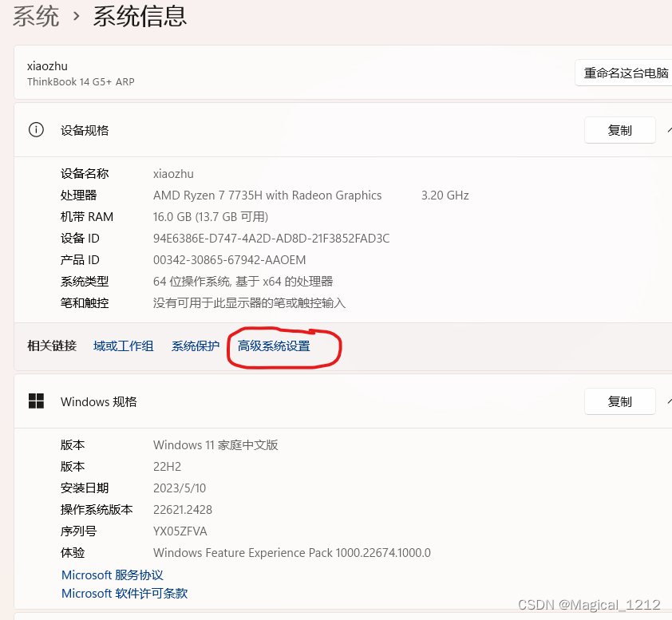Click the Windows logo icon beside Windows 规格
Image resolution: width=672 pixels, height=620 pixels.
click(x=35, y=401)
